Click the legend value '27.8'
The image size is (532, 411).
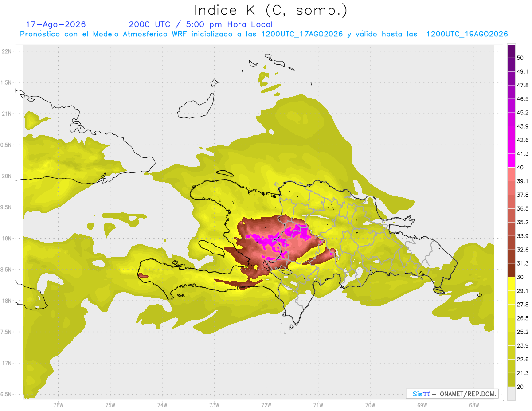click(x=523, y=305)
